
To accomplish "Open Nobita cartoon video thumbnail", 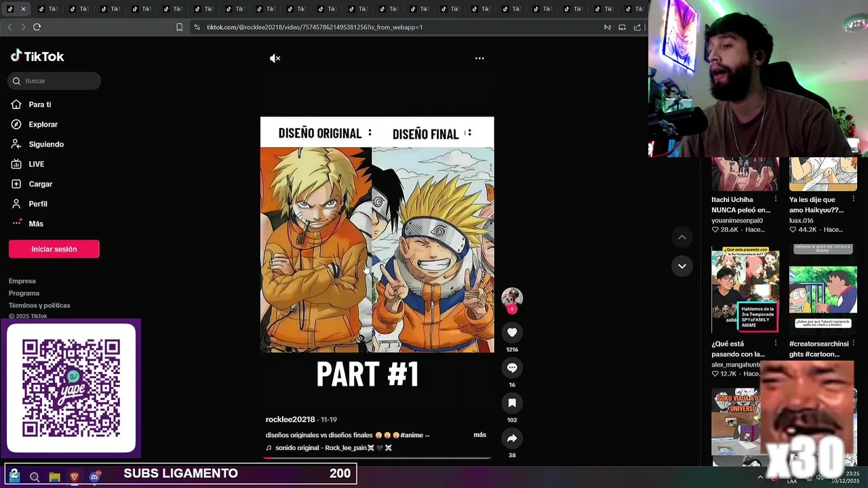I will point(823,289).
